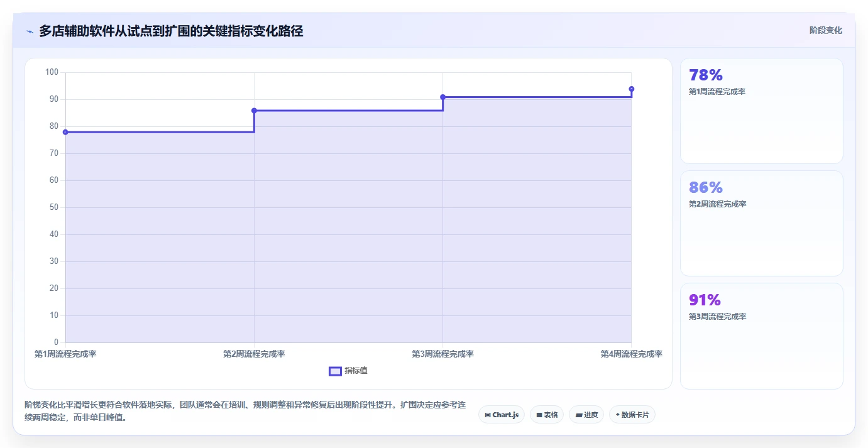The height and width of the screenshot is (448, 868).
Task: Click the 指标值 legend label
Action: pos(356,371)
